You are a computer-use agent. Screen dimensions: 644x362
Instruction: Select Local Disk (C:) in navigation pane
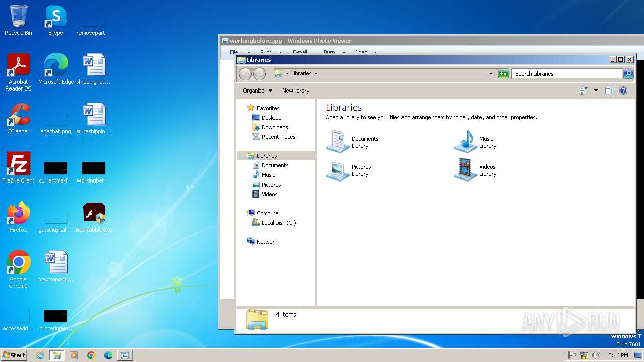(279, 223)
